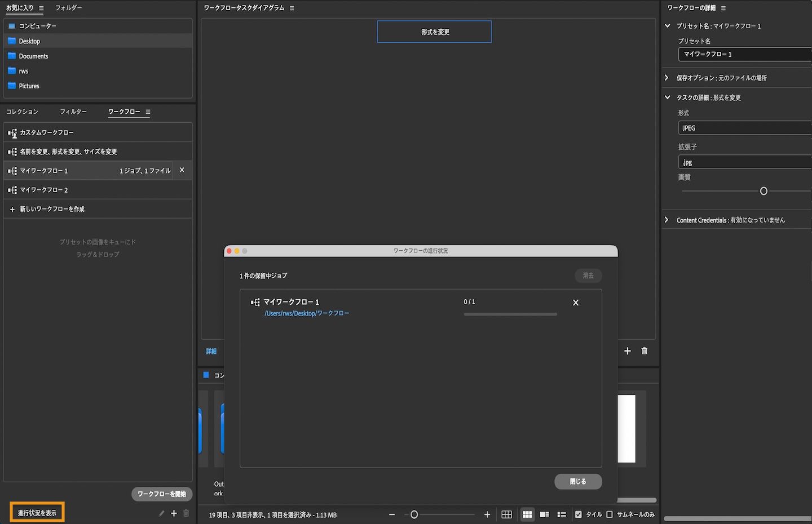This screenshot has width=812, height=524.
Task: Open the ワークフローの詳細 panel menu icon
Action: coord(723,8)
